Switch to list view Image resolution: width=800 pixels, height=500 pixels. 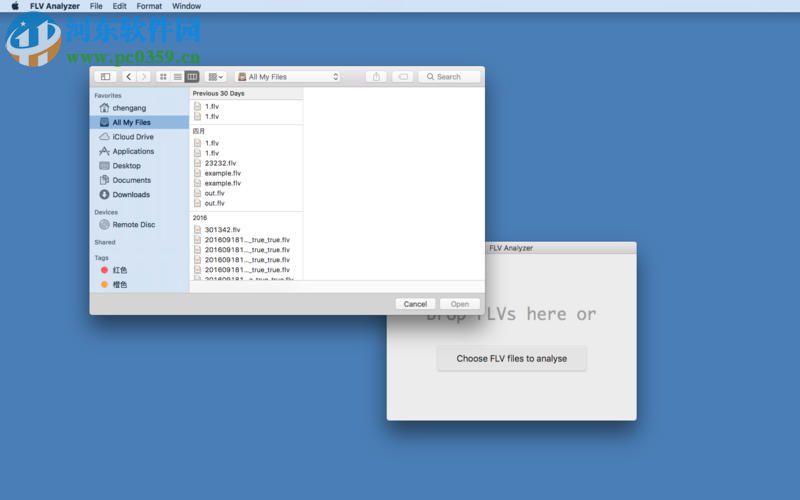[178, 77]
